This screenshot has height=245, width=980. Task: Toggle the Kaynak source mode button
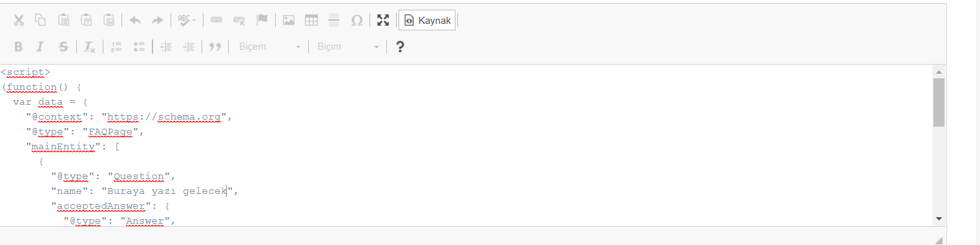pos(427,20)
